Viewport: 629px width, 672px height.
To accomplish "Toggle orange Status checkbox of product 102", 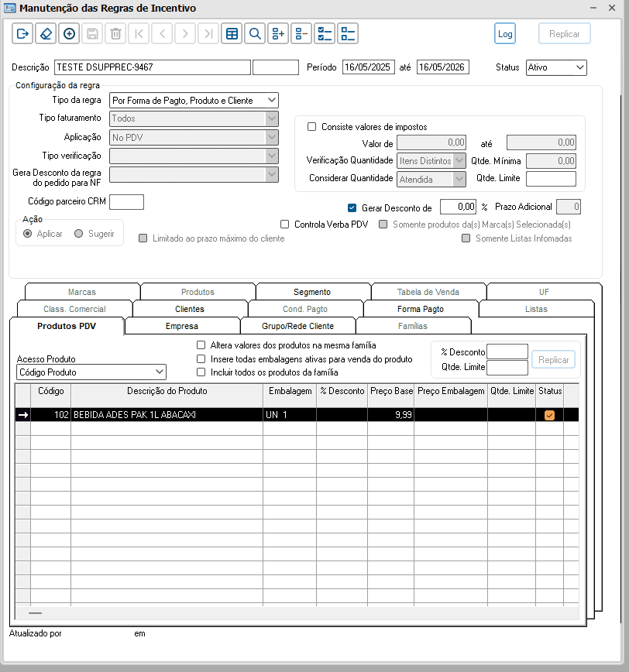I will (549, 415).
